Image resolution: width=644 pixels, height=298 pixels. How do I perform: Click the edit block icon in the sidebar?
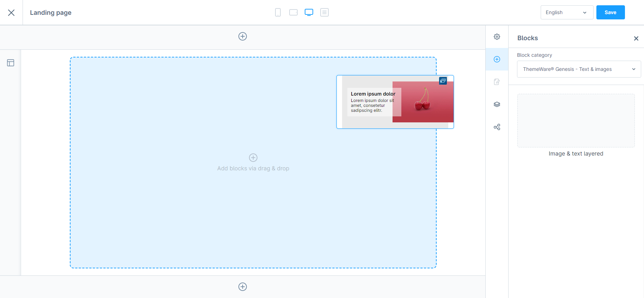(497, 82)
